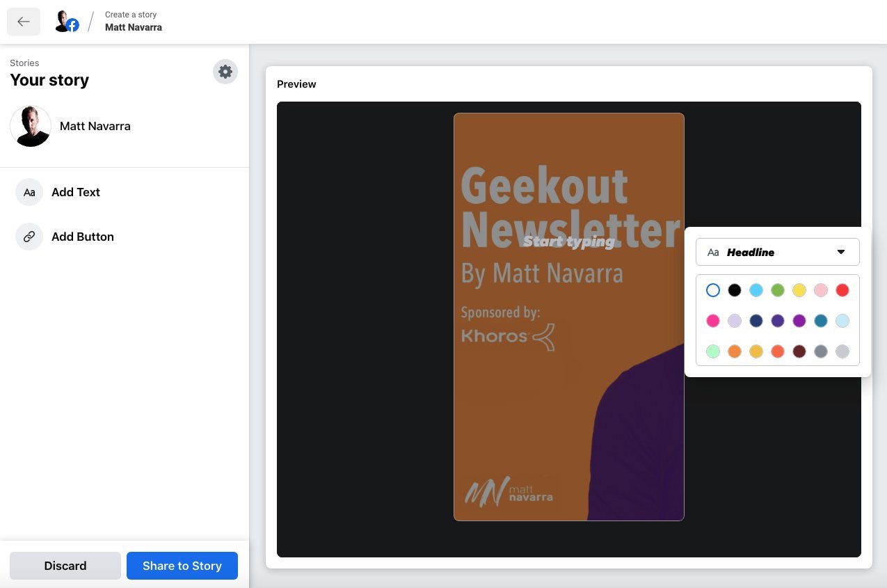This screenshot has height=588, width=887.
Task: Click the Headline dropdown arrow
Action: coord(841,252)
